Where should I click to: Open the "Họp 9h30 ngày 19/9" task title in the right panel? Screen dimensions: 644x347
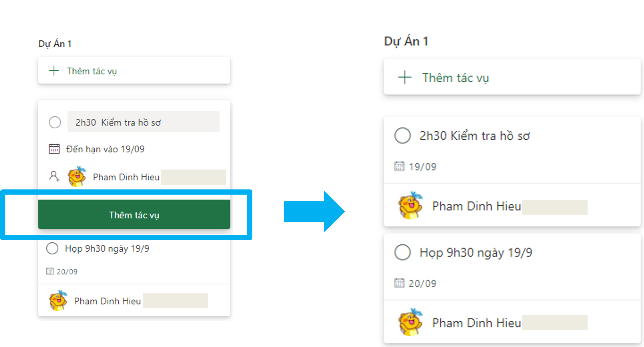pyautogui.click(x=476, y=252)
